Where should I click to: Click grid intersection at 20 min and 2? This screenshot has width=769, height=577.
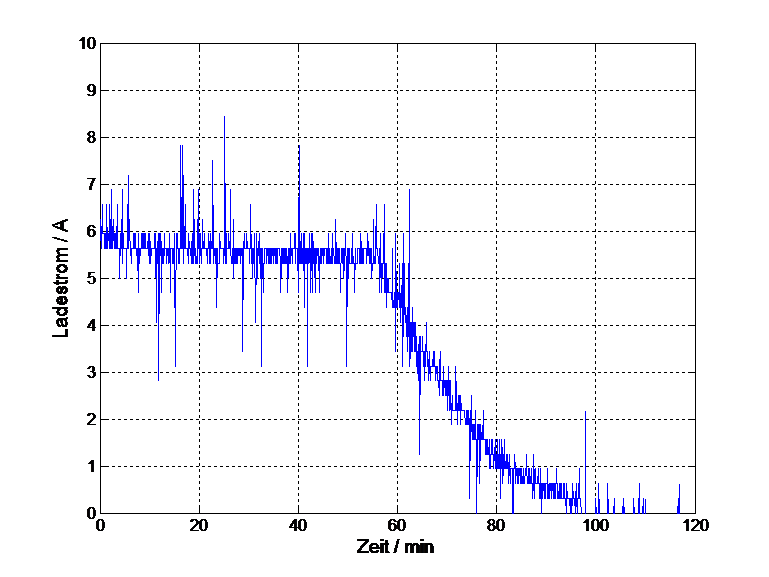point(199,420)
